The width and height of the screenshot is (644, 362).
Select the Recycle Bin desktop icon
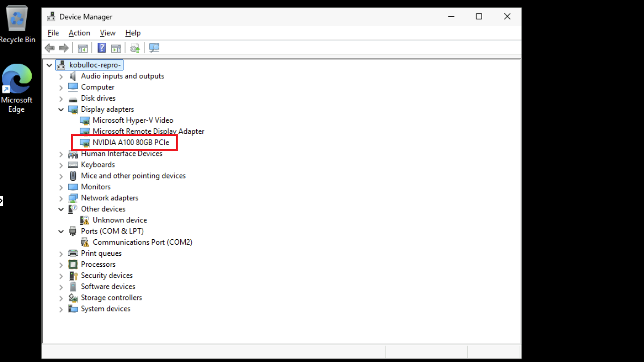point(17,25)
